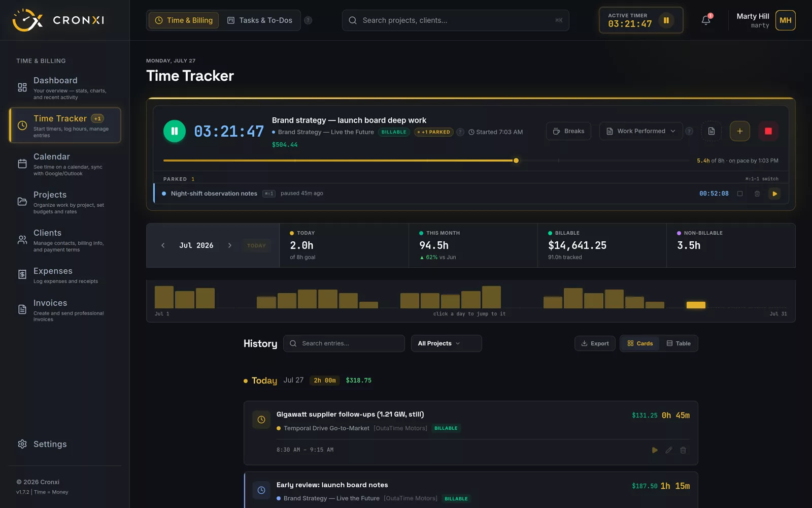Click help icon next to +1 PARKED badge
This screenshot has width=812, height=508.
pyautogui.click(x=460, y=132)
